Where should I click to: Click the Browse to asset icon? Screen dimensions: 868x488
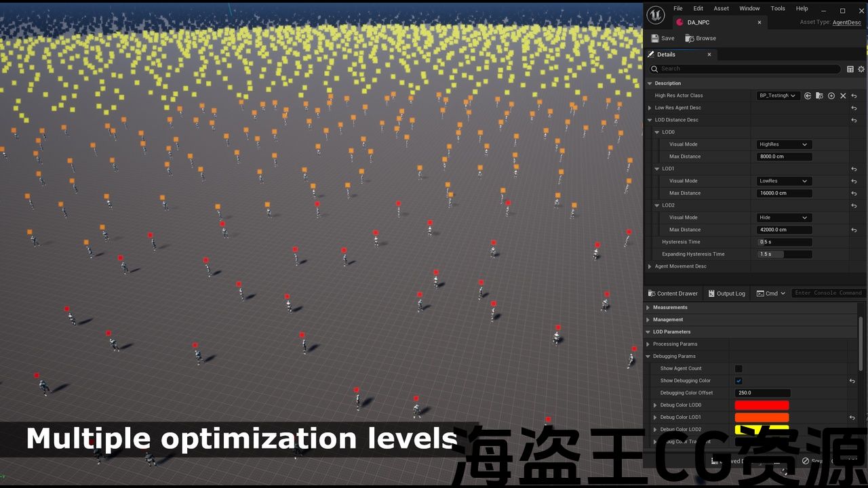tap(690, 39)
